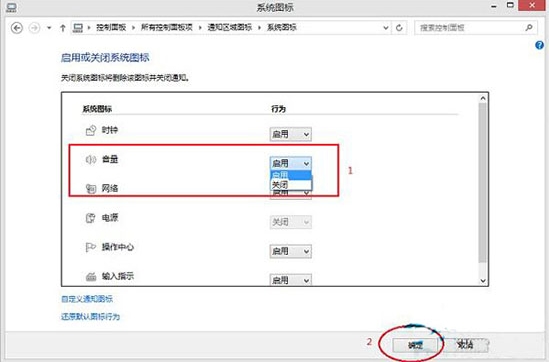Expand the address bar history dropdown
The image size is (549, 362).
[385, 28]
